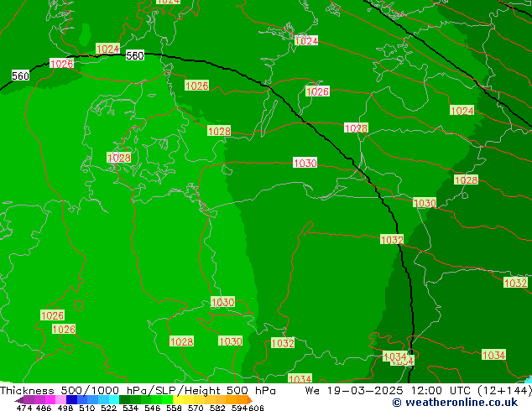Click legend value 486
Viewport: 532px width, 411px height.
click(x=44, y=408)
